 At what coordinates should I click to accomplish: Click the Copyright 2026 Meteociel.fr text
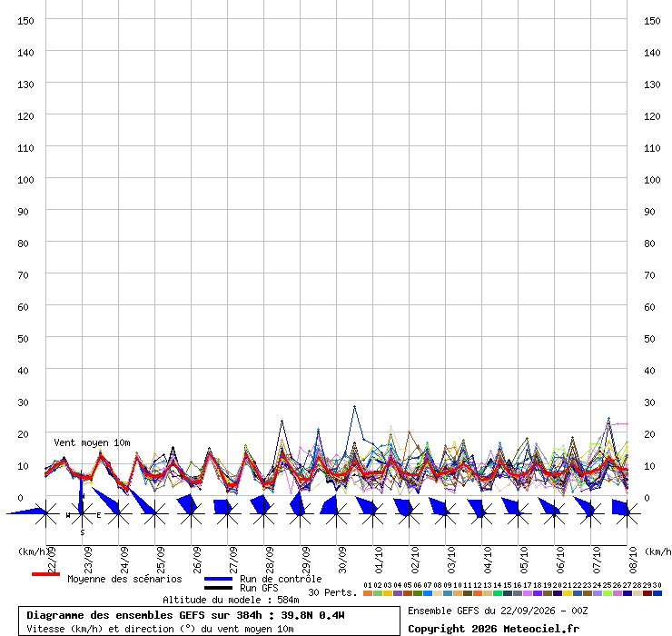click(x=493, y=629)
